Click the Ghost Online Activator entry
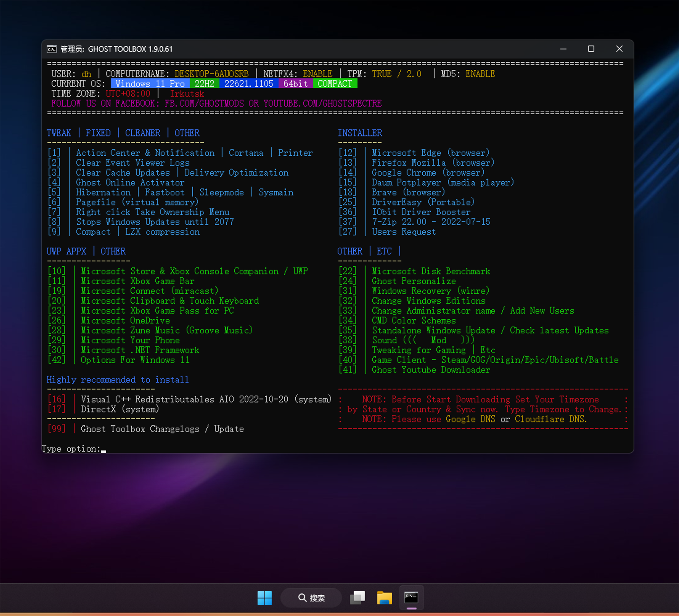Screen dimensions: 679x616 [x=130, y=182]
